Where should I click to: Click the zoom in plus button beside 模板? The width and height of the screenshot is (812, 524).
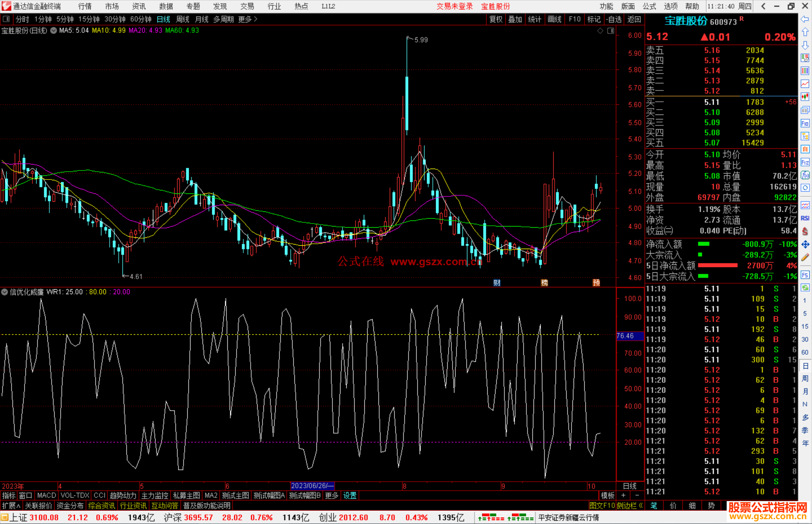pos(623,495)
